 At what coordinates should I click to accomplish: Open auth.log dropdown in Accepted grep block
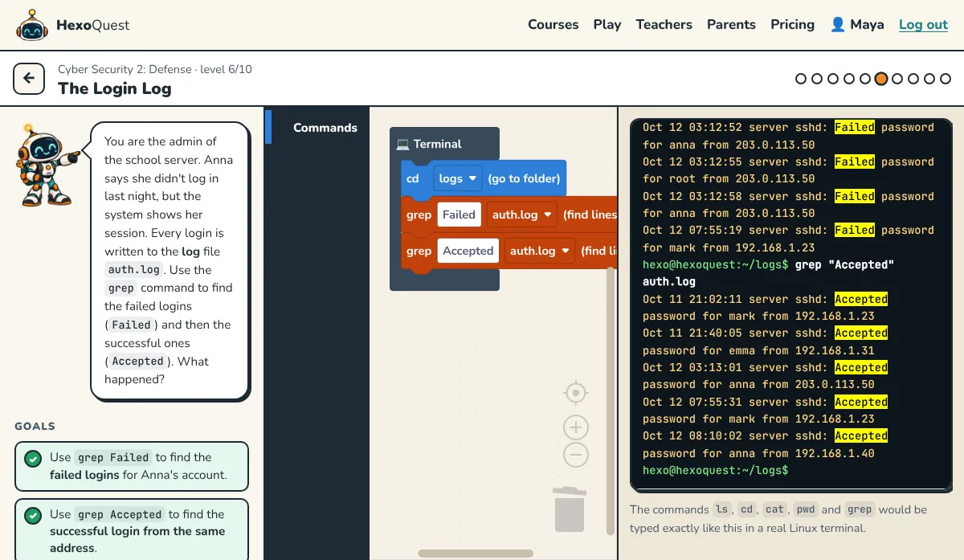[539, 251]
